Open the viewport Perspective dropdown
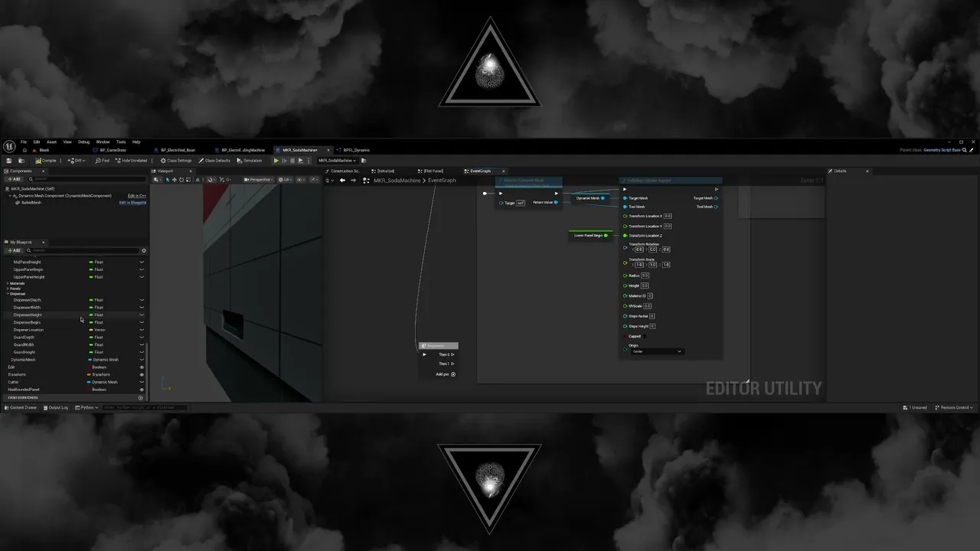 (x=258, y=180)
